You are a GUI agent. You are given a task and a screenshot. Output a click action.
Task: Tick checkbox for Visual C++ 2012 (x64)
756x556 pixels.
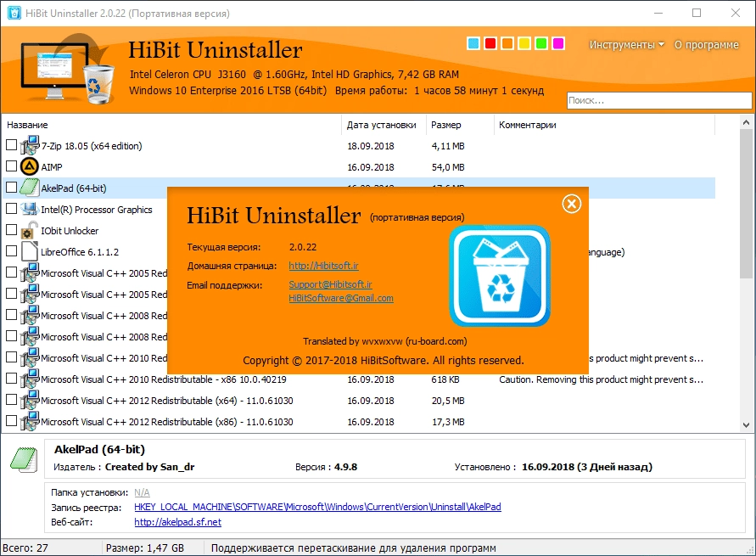click(x=11, y=399)
